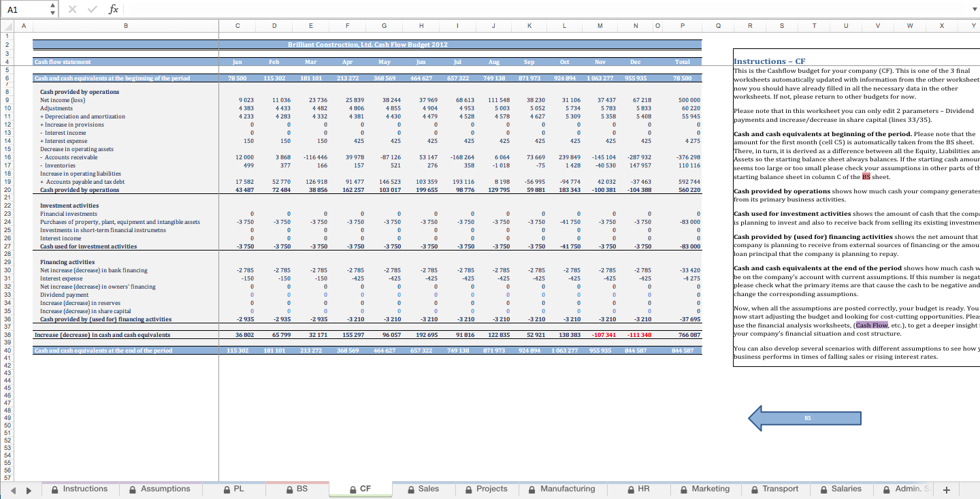Go to the Sales sheet tab
This screenshot has height=499, width=980.
[423, 489]
